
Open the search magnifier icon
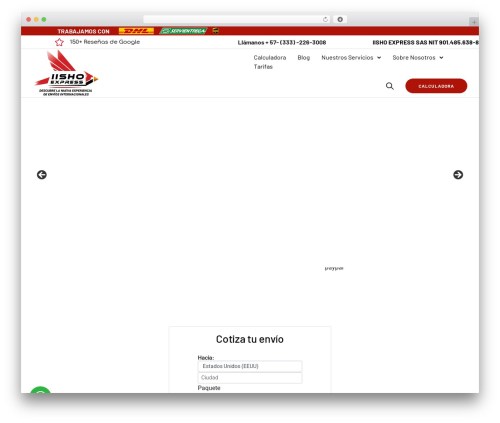click(x=390, y=86)
